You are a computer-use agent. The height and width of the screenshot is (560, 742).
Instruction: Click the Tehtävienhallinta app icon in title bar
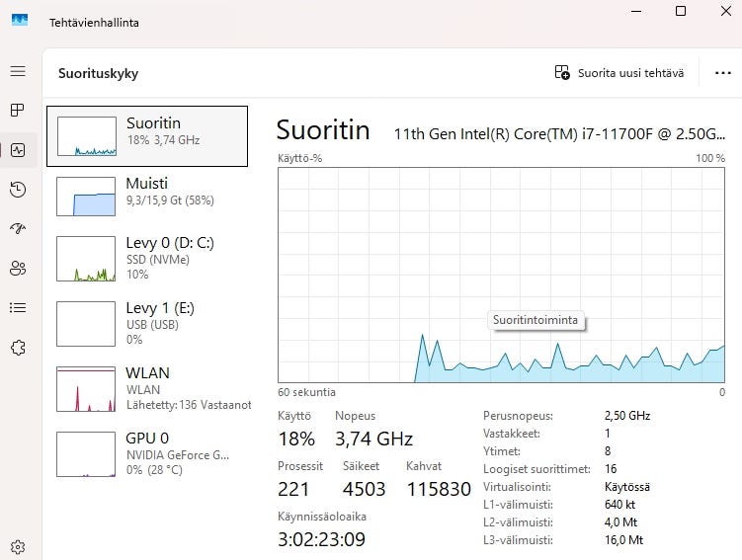point(20,22)
